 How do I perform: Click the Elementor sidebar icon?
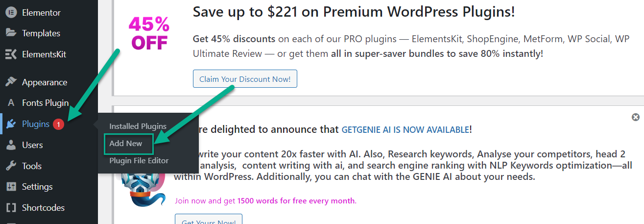click(x=11, y=13)
